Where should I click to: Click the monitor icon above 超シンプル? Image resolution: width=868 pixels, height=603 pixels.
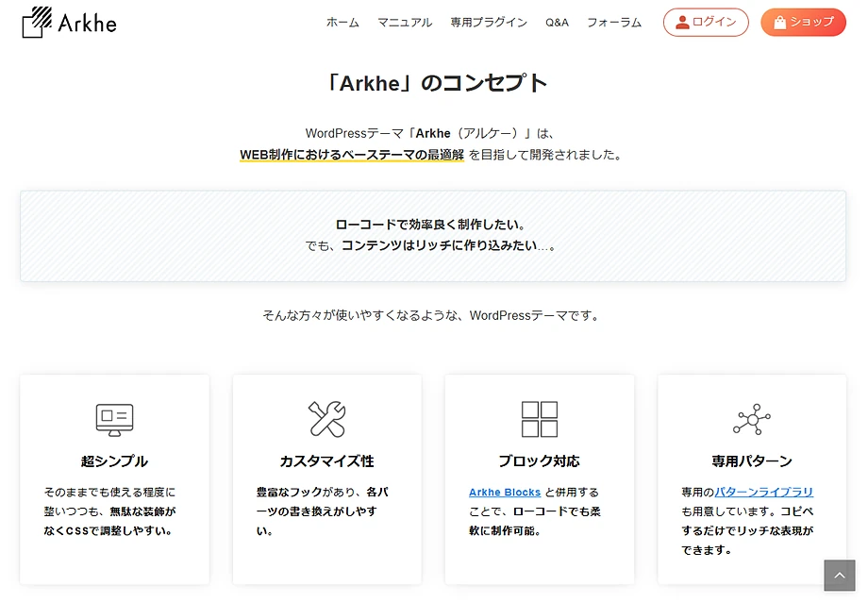pos(114,420)
